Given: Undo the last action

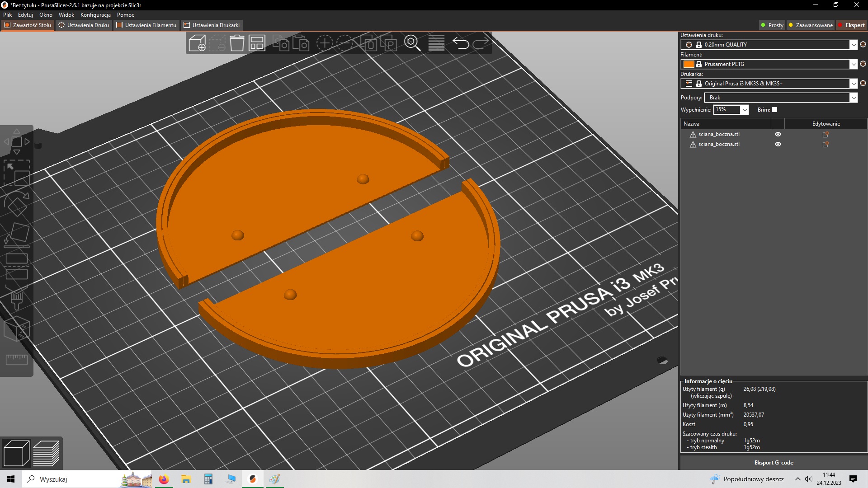Looking at the screenshot, I should tap(461, 43).
